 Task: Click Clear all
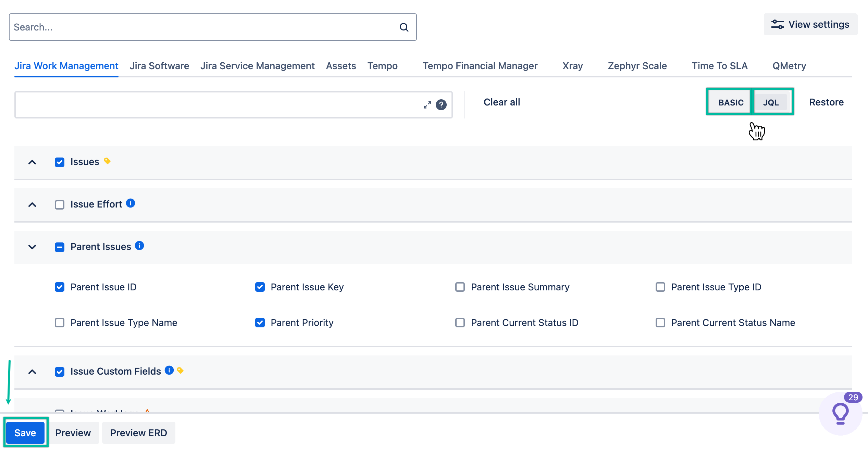coord(501,102)
